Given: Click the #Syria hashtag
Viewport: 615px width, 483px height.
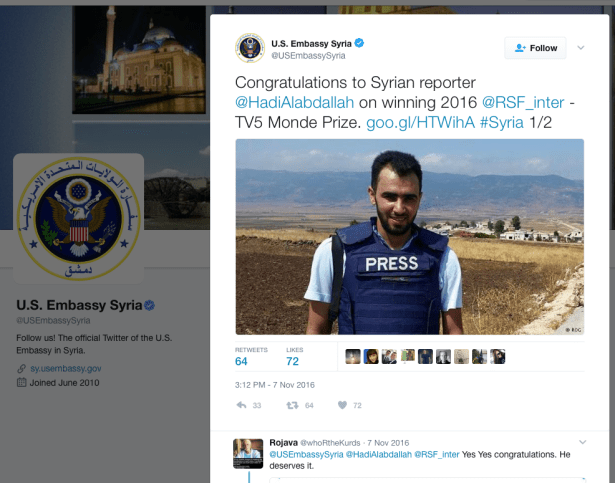Looking at the screenshot, I should tap(502, 123).
